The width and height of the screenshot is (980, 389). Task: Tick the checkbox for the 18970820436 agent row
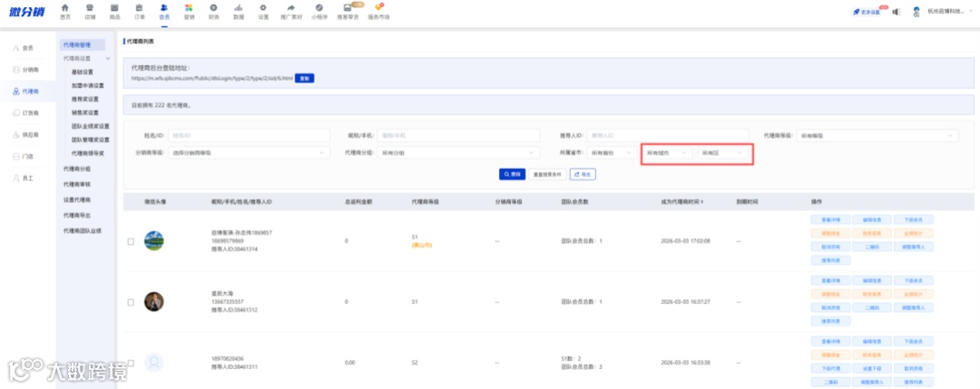[131, 362]
